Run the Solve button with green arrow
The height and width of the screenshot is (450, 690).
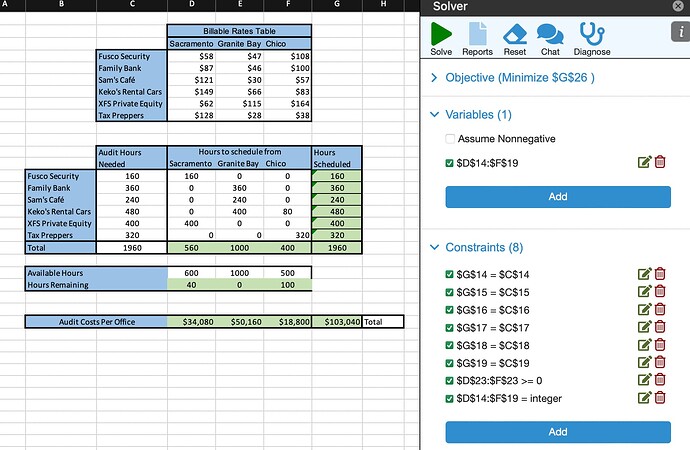coord(441,39)
